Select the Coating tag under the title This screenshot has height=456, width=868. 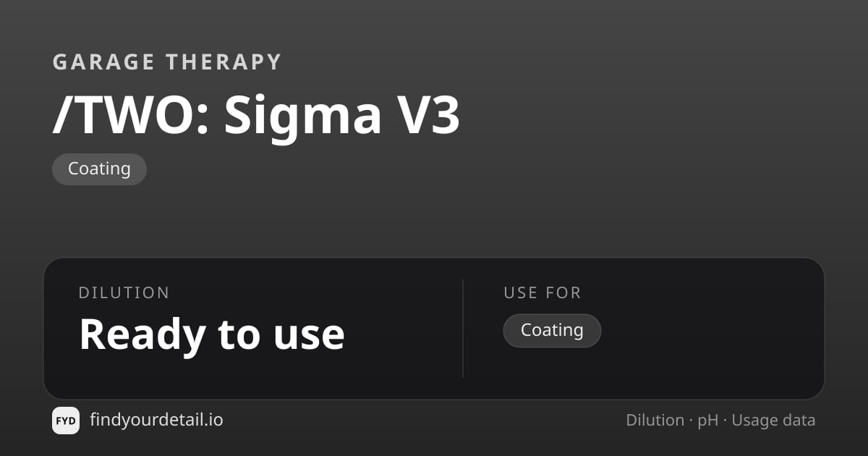pyautogui.click(x=99, y=169)
